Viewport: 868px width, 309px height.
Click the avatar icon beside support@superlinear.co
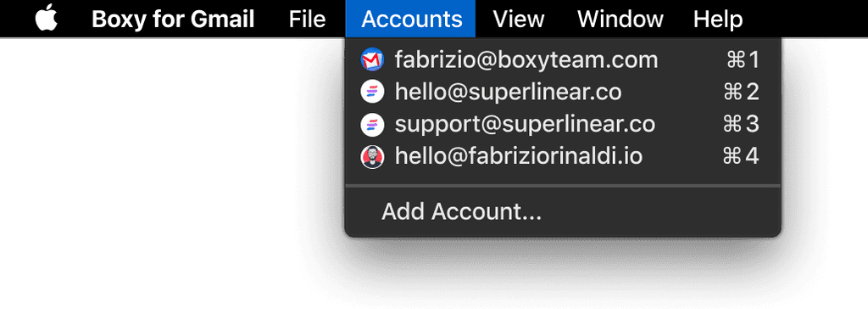[x=372, y=125]
